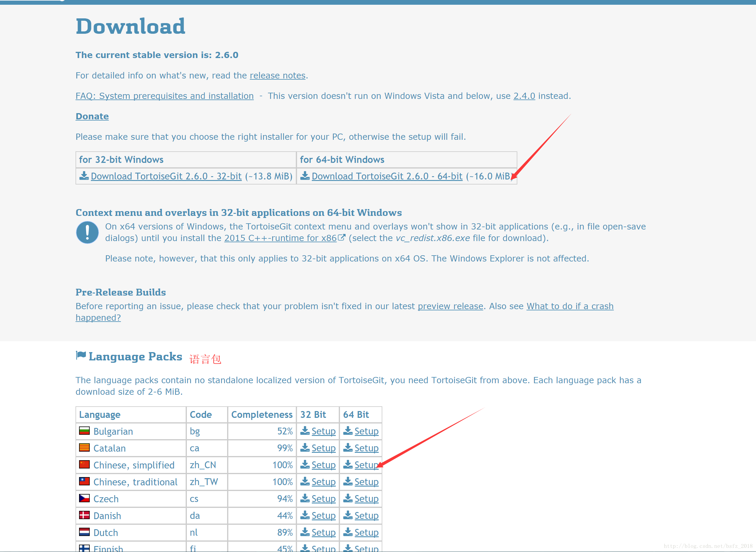This screenshot has width=756, height=552.
Task: Download TortoiseGit 2.6.0 64-bit installer
Action: click(387, 176)
